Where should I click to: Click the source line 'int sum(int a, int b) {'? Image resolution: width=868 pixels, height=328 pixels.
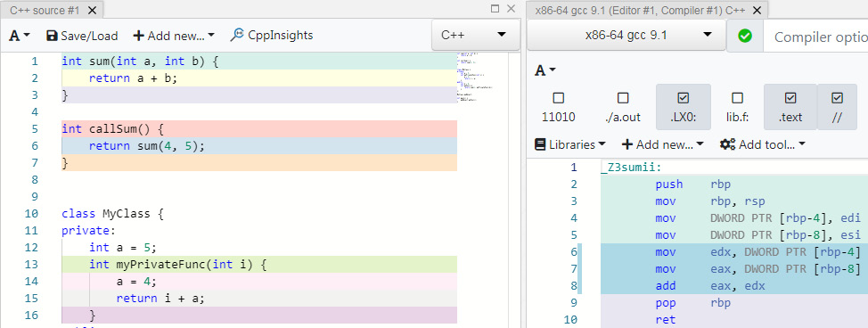click(x=140, y=61)
